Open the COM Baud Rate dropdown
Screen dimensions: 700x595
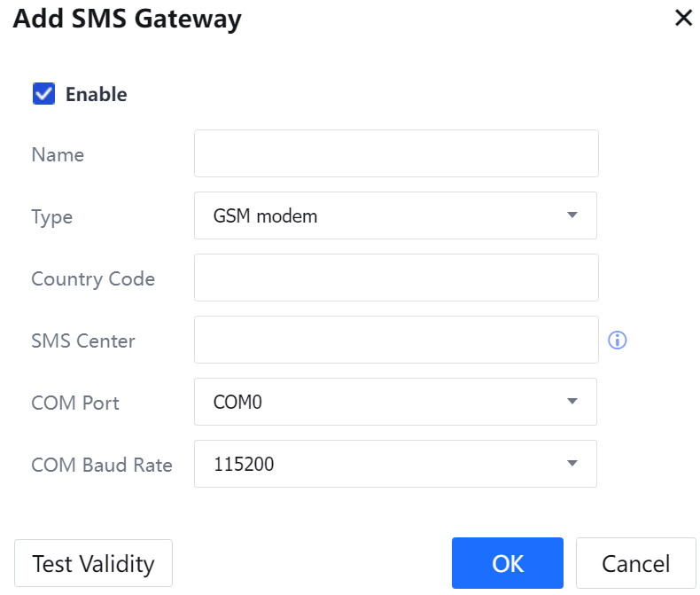point(395,464)
